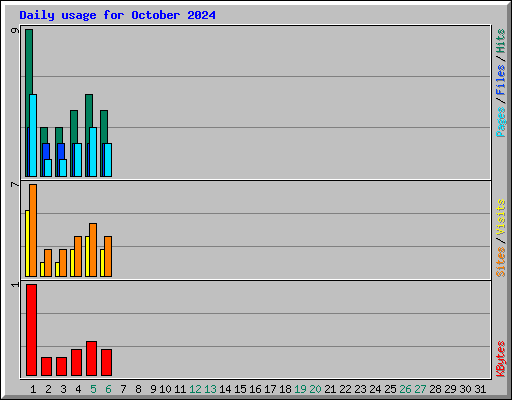The height and width of the screenshot is (400, 512).
Task: Select the orange Sites bar for day 1
Action: (x=33, y=230)
